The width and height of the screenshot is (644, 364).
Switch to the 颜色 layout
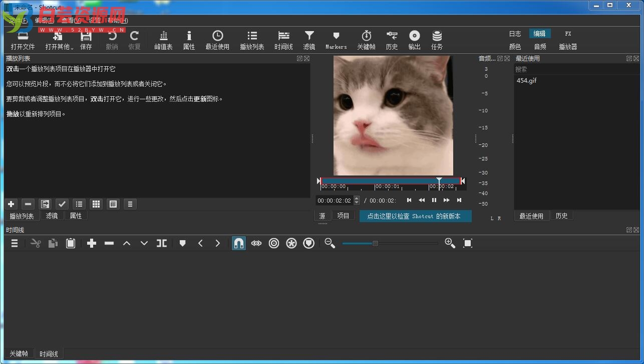pos(515,47)
